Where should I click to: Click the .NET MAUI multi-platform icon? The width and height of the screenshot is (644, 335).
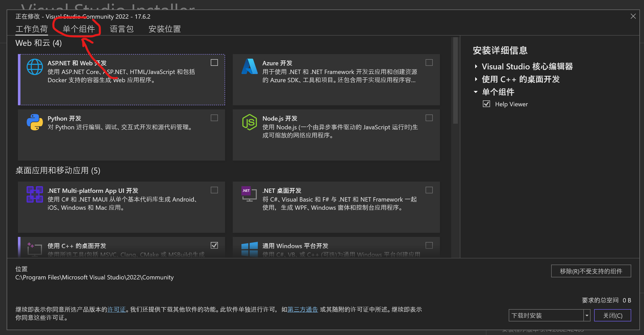(x=35, y=194)
